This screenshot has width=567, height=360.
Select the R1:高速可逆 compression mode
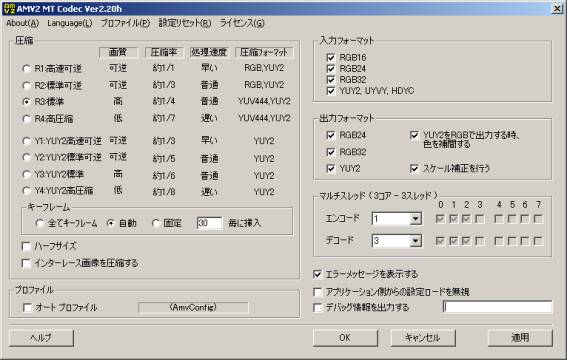click(26, 68)
